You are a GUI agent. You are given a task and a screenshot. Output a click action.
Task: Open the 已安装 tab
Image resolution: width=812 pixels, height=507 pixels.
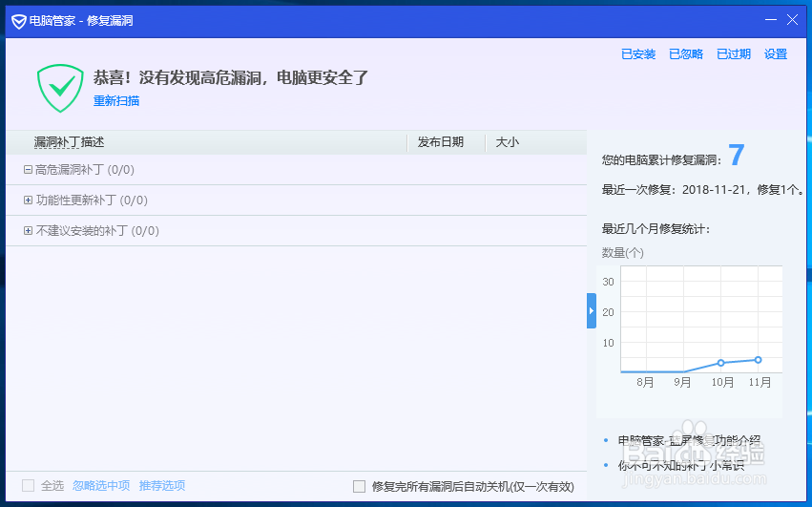(x=638, y=53)
